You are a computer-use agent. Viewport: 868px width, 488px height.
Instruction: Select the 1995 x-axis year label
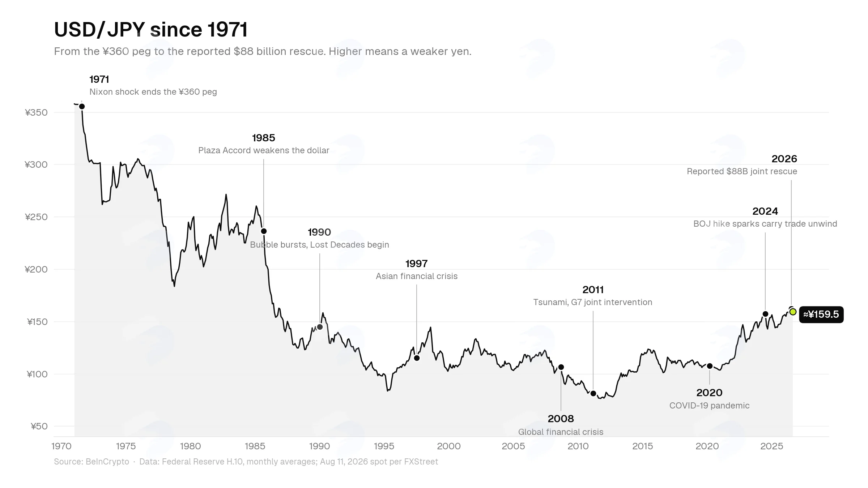[384, 446]
